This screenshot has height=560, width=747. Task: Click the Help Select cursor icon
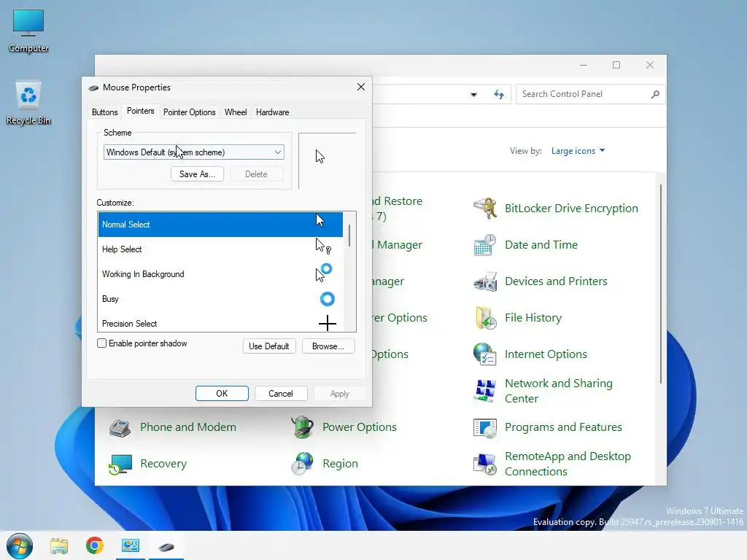click(323, 246)
